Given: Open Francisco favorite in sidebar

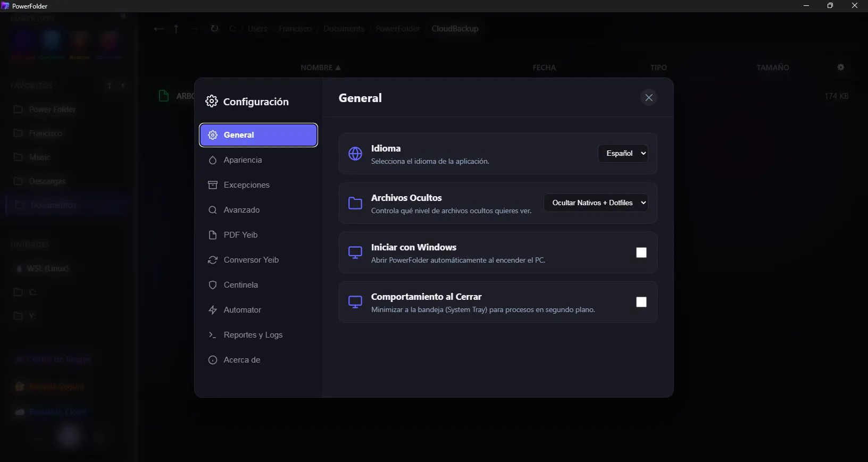Looking at the screenshot, I should 66,133.
